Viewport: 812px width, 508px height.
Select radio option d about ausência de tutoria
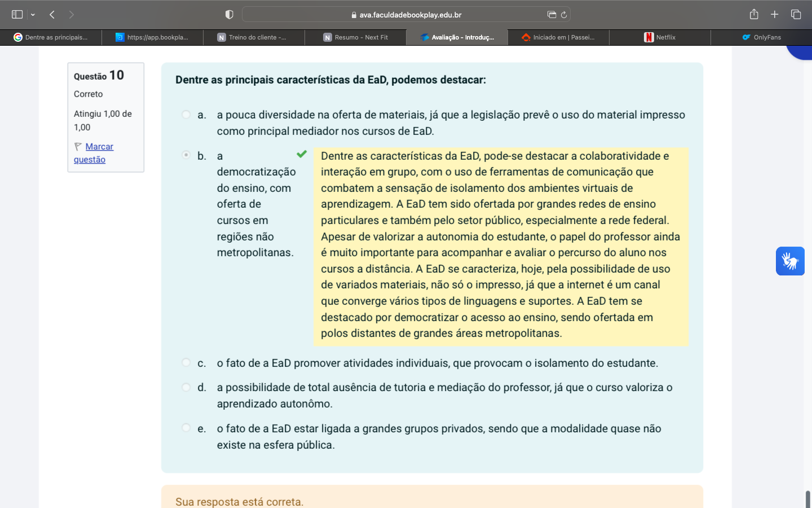click(x=186, y=387)
